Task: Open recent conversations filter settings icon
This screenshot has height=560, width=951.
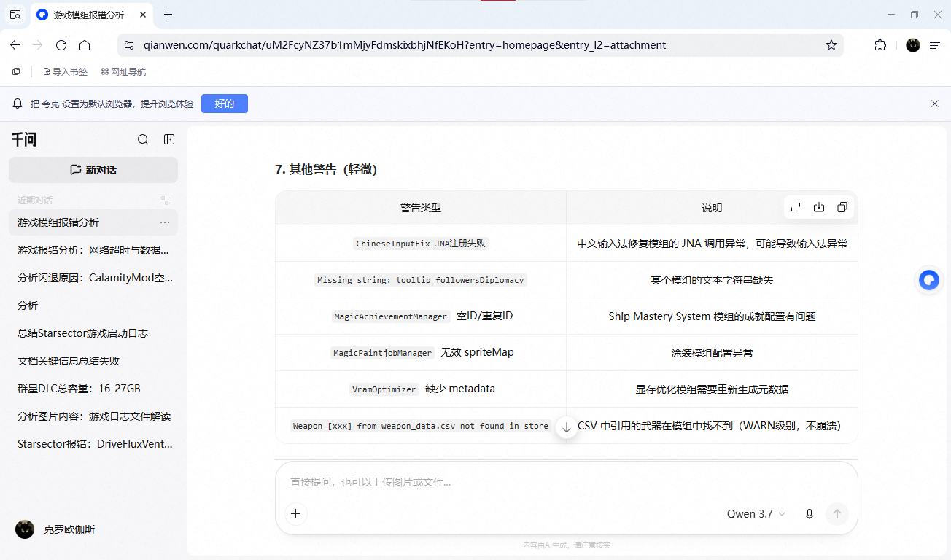Action: coord(165,201)
